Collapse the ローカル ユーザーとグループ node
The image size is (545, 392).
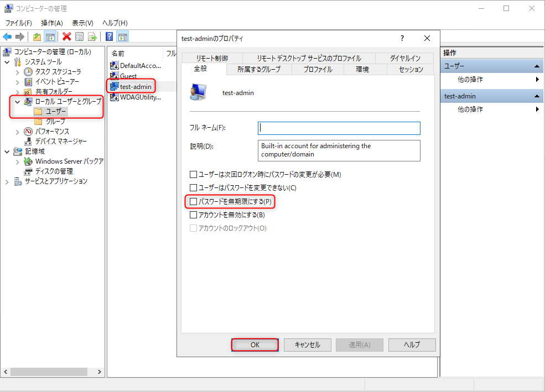pos(17,102)
